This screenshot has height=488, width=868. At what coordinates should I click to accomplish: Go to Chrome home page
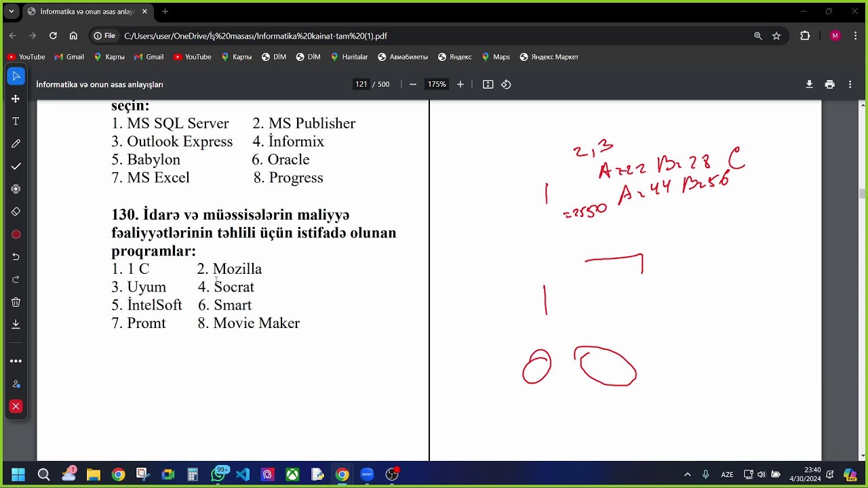(73, 36)
